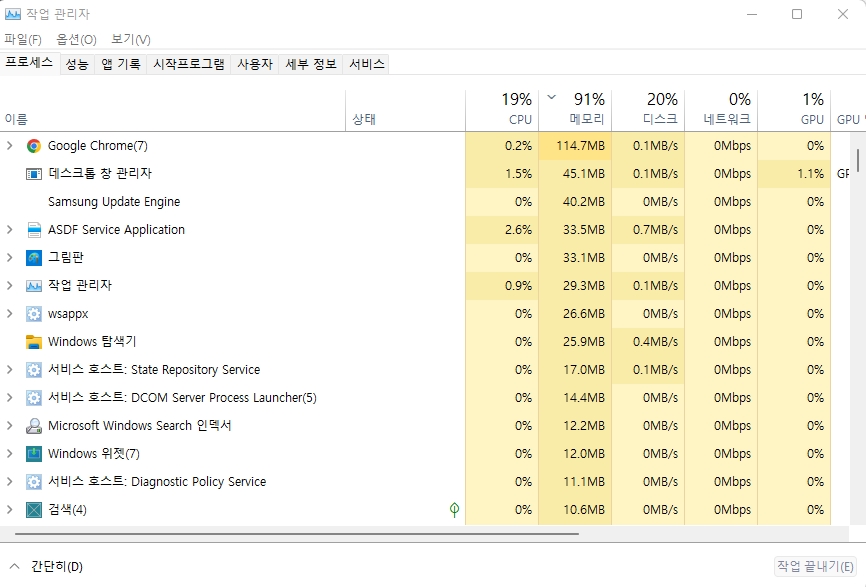
Task: Click the 10.6MB memory value
Action: pos(584,510)
